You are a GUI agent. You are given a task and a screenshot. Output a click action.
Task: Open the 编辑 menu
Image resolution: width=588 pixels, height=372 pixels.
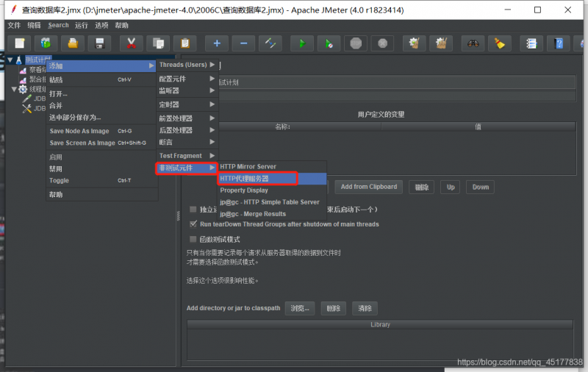tap(34, 26)
